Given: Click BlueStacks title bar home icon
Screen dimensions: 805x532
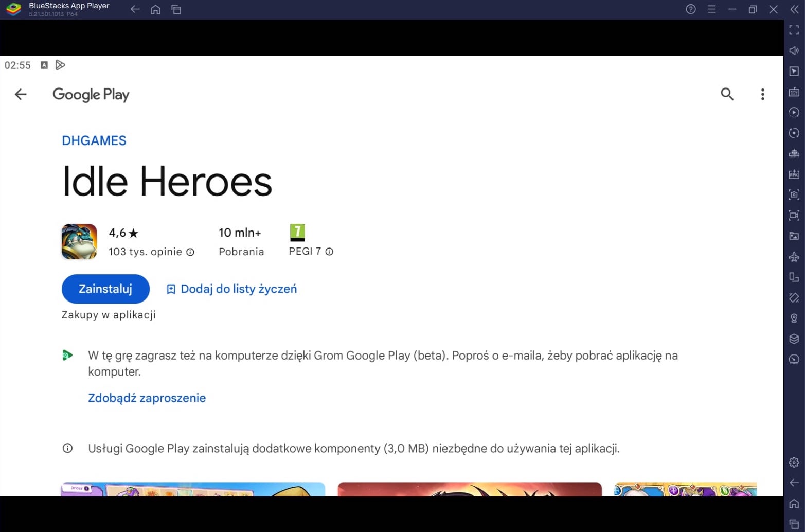Looking at the screenshot, I should pos(155,9).
